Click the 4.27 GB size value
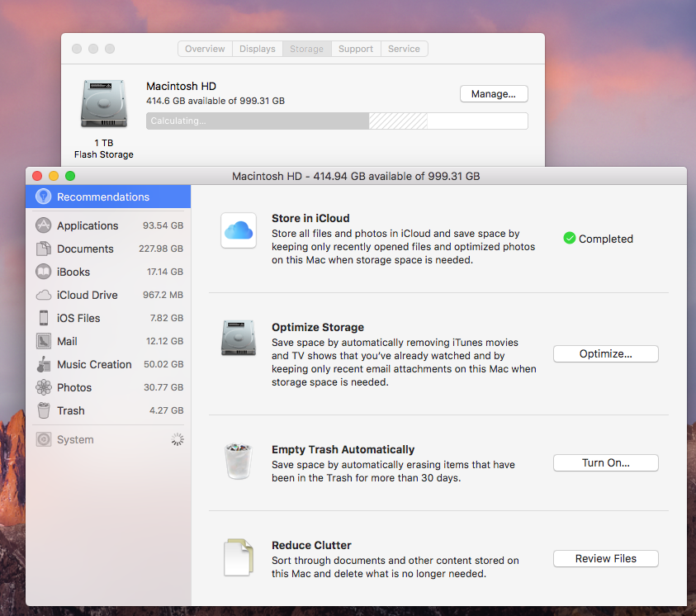696x616 pixels. [167, 410]
